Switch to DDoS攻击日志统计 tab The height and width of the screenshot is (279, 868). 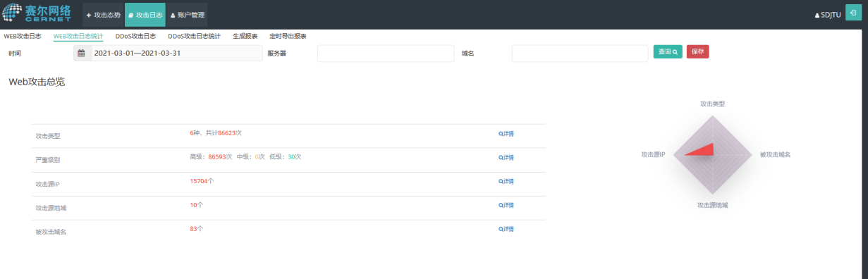pyautogui.click(x=194, y=36)
